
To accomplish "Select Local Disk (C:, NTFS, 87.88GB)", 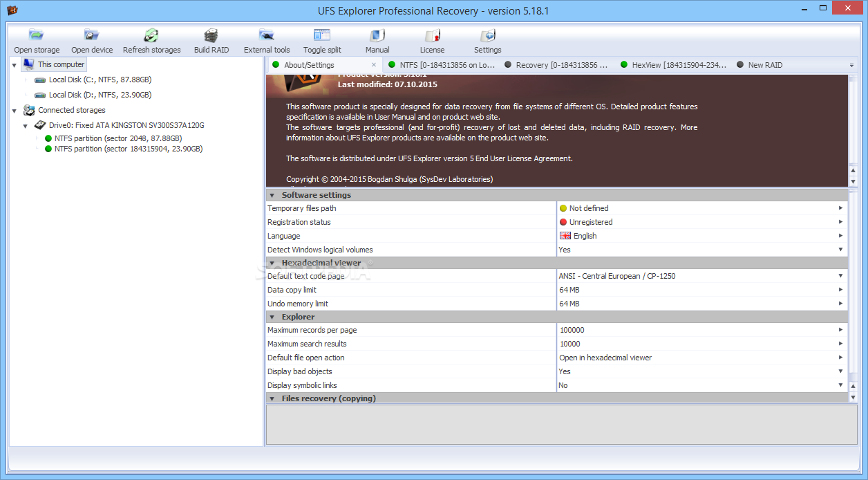I will point(100,80).
